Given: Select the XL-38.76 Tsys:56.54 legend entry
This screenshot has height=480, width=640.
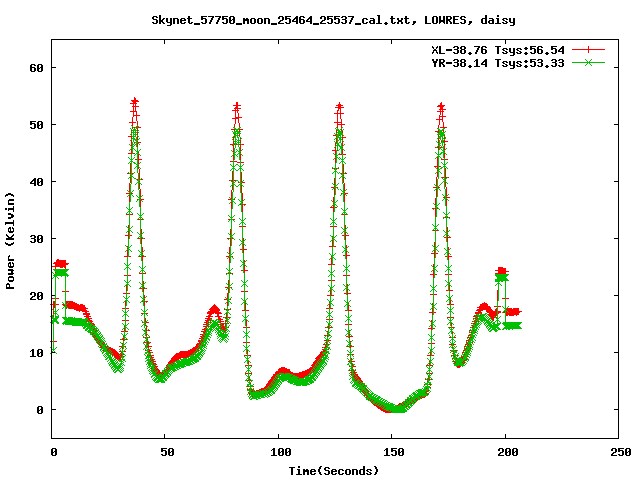Looking at the screenshot, I should click(x=498, y=50).
